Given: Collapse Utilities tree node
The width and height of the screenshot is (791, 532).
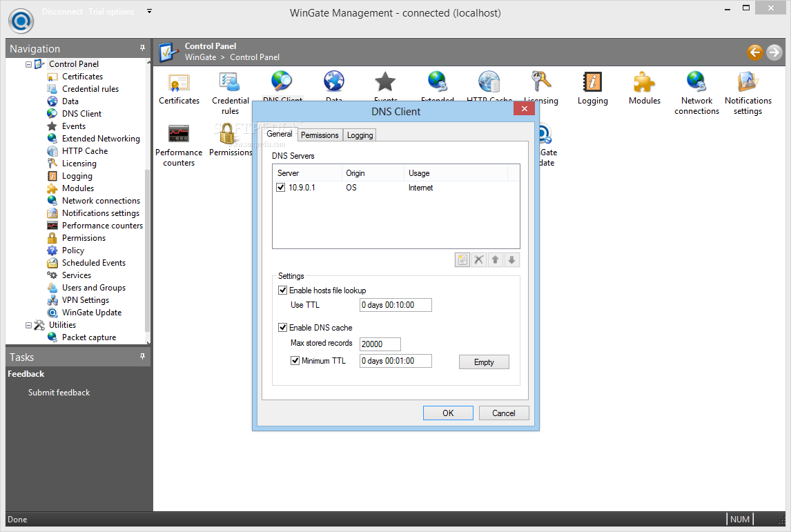Looking at the screenshot, I should 29,325.
